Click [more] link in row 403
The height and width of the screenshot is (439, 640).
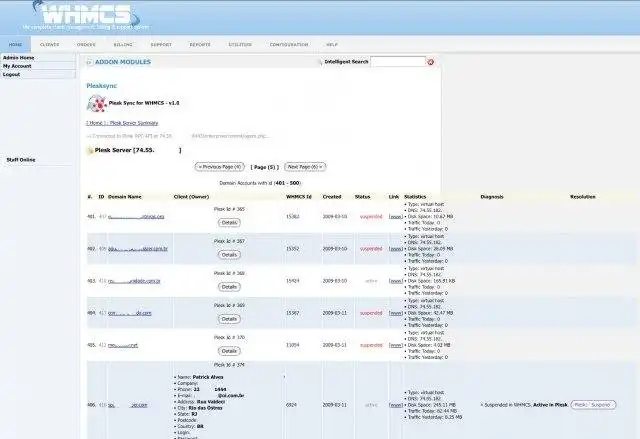click(396, 281)
